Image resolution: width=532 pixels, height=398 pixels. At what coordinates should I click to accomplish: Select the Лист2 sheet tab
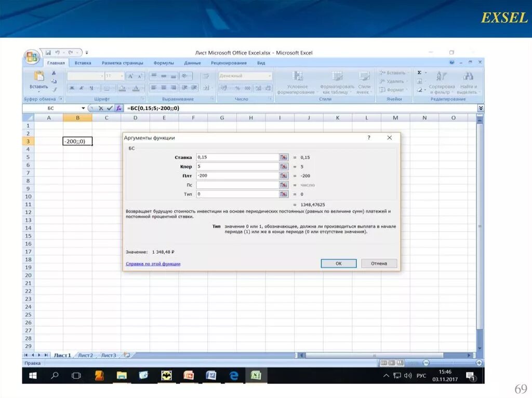click(86, 355)
